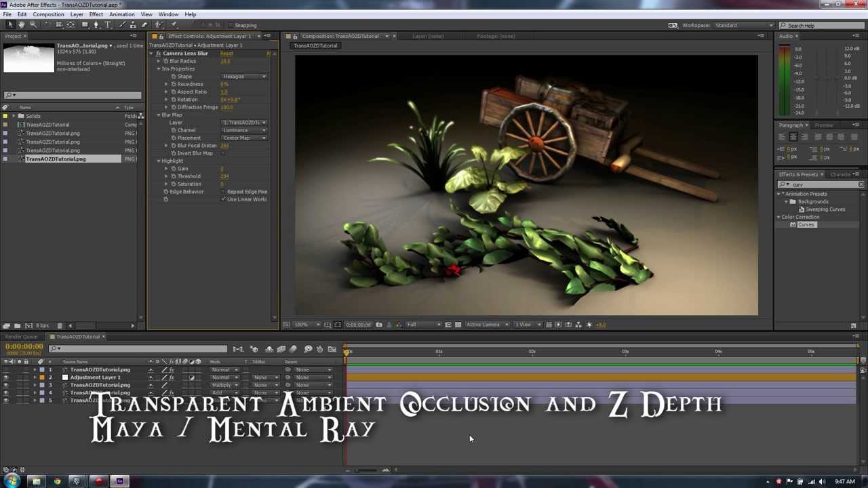
Task: Click the orange label of Adjustment Layer 1
Action: (41, 378)
